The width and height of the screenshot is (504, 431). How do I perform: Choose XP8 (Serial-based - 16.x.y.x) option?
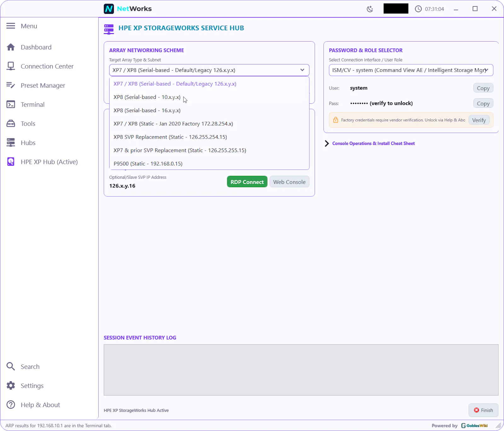point(209,110)
